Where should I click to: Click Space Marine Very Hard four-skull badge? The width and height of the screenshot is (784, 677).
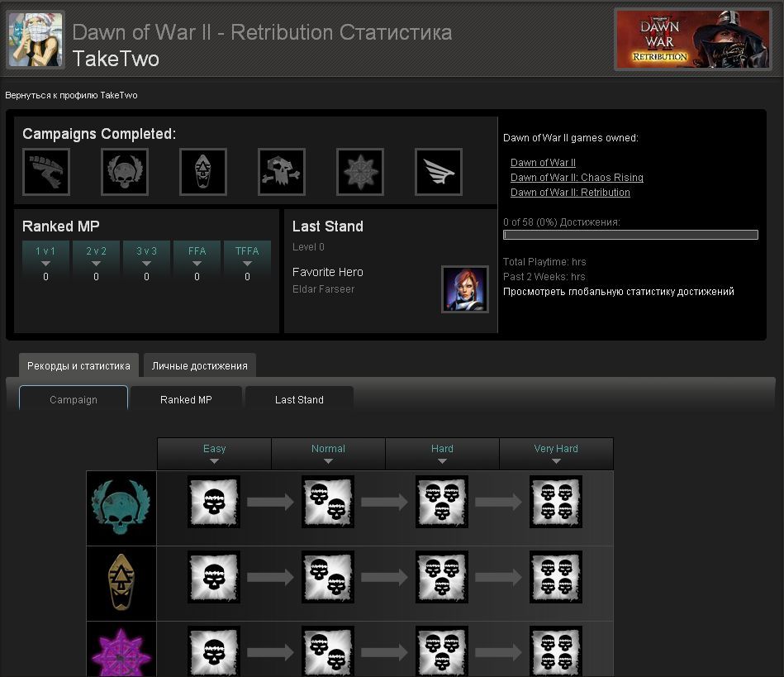click(x=556, y=502)
